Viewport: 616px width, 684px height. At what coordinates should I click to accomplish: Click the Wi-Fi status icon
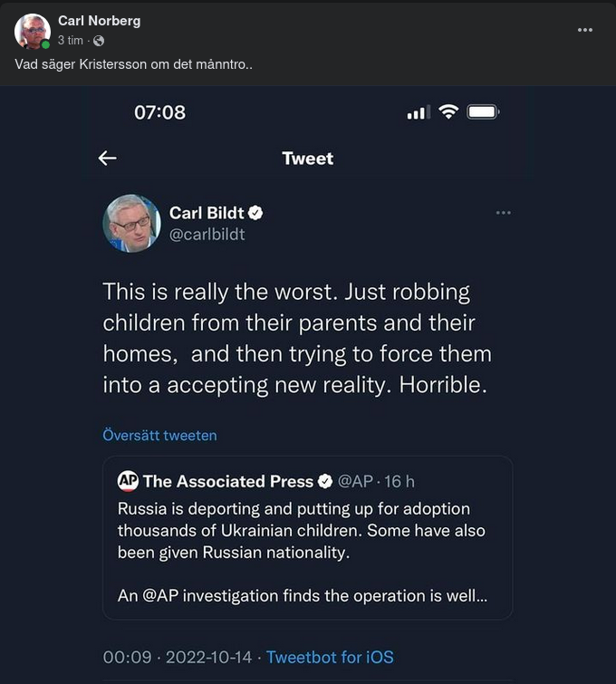point(448,111)
